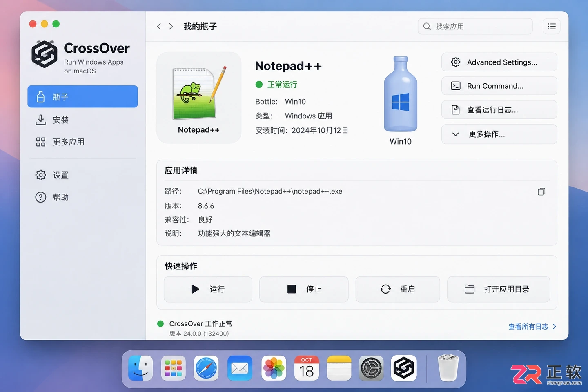Click the path text C:\Program Files\Notepad++\notepad++.exe
The image size is (588, 392).
tap(270, 191)
